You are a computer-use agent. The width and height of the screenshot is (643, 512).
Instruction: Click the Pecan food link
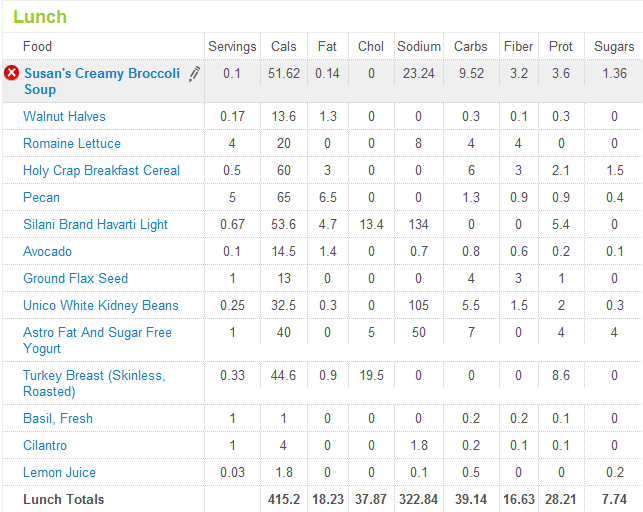(41, 198)
